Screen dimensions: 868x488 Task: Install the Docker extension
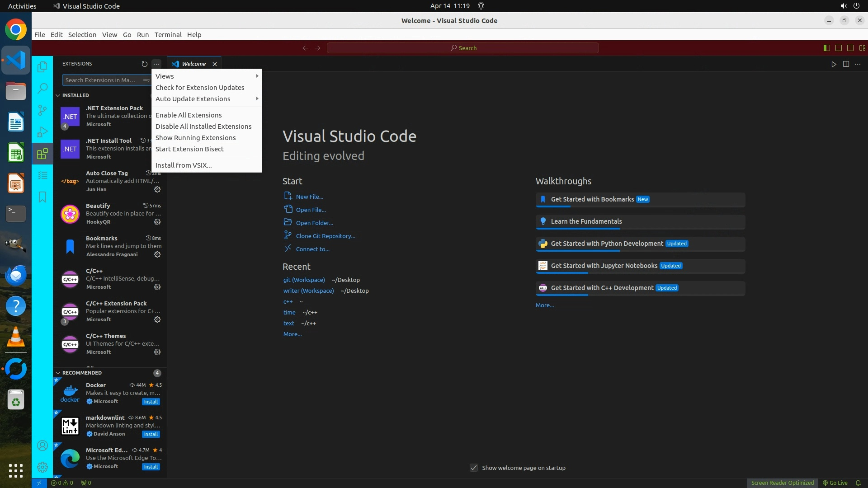pyautogui.click(x=151, y=402)
